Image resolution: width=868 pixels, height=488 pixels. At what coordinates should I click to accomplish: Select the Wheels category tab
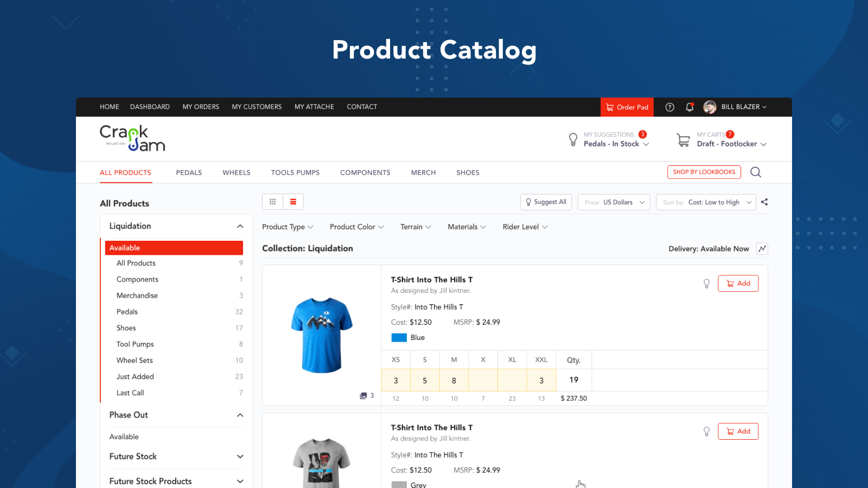click(237, 172)
